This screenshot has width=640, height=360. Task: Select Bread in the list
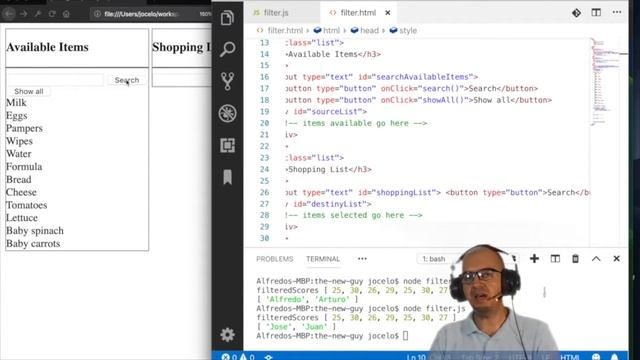tap(18, 180)
